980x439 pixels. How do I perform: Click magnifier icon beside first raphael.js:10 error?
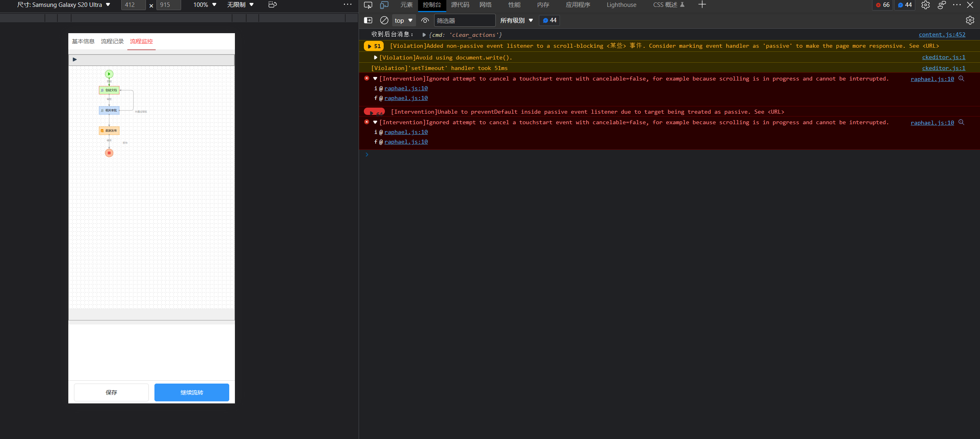[961, 78]
